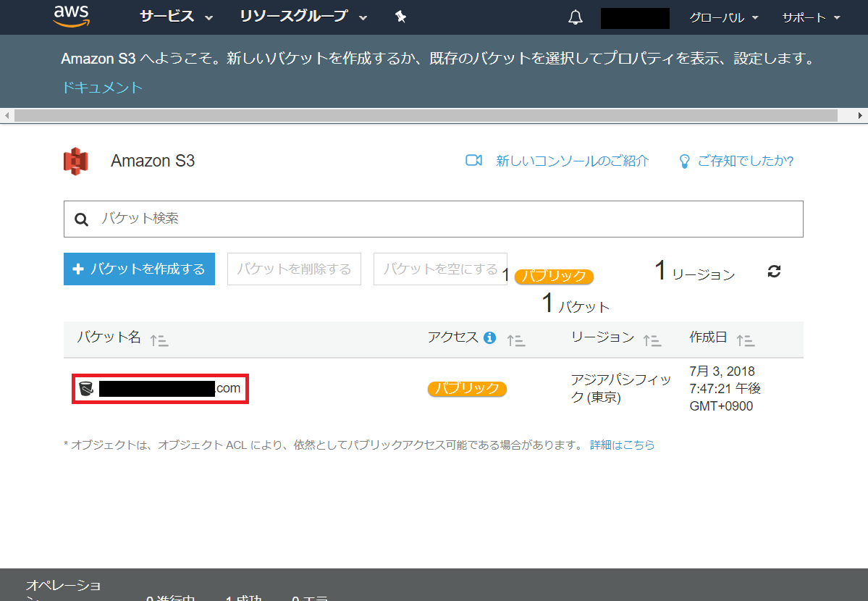Viewport: 868px width, 601px height.
Task: Click the lightbulb tips icon
Action: (x=685, y=161)
